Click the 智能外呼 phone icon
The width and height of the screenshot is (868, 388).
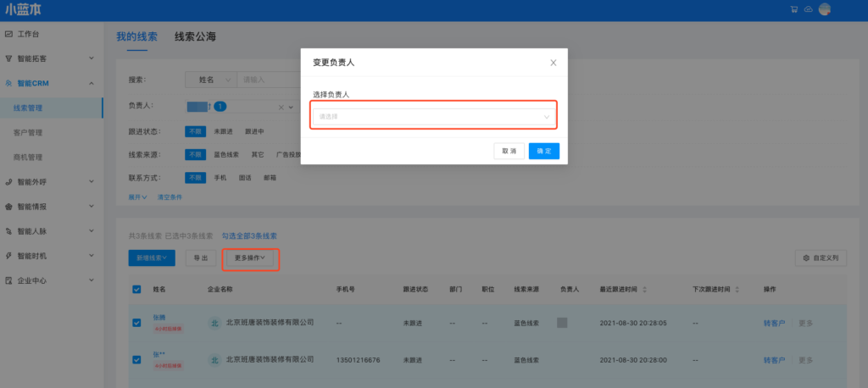(x=8, y=181)
